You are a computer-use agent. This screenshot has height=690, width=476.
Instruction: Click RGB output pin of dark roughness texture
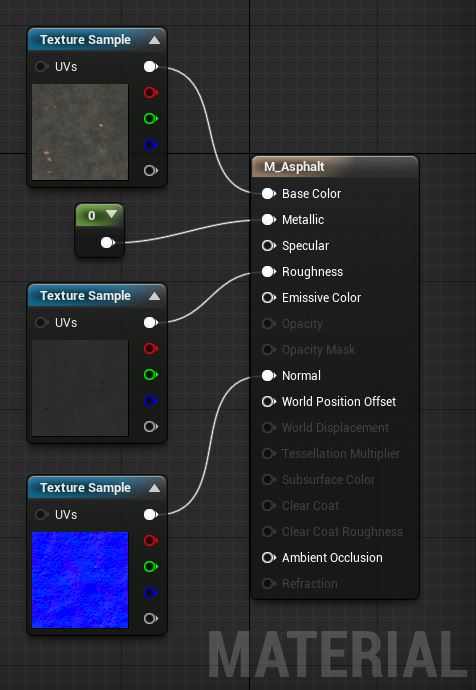point(151,323)
